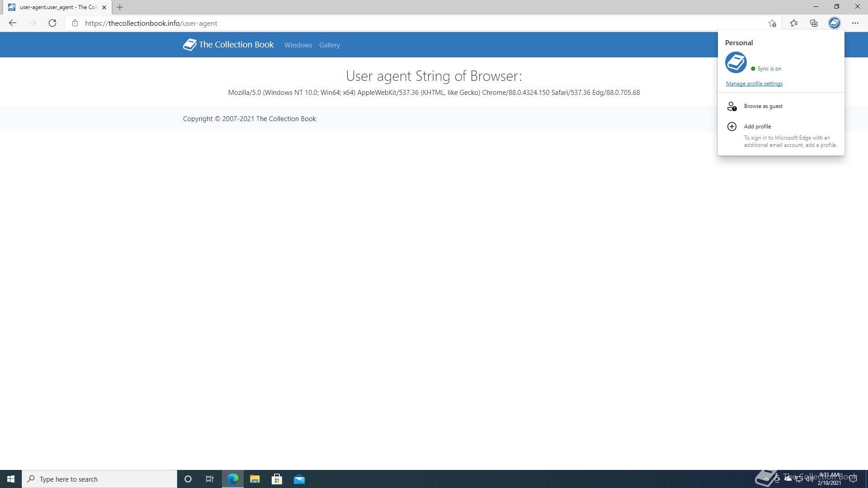Open a new browser tab

(x=120, y=7)
